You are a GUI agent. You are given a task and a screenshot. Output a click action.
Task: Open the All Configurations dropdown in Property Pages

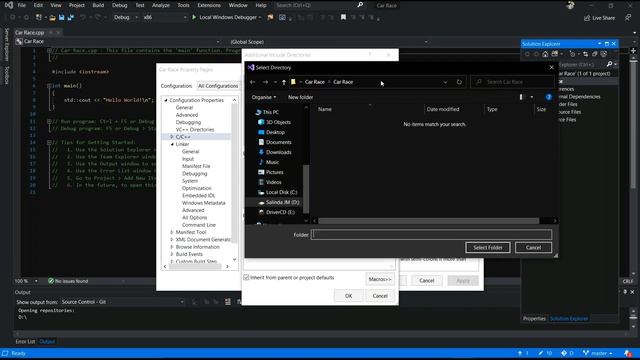(218, 86)
